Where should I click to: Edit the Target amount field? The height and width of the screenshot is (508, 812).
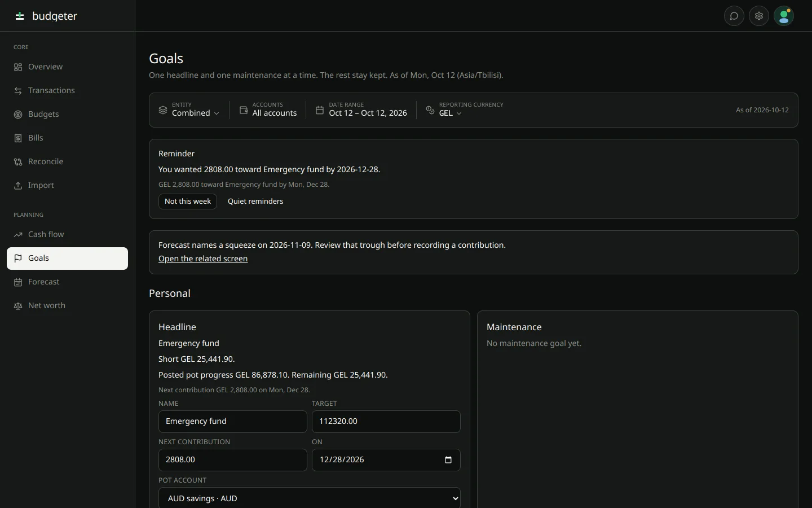[386, 422]
